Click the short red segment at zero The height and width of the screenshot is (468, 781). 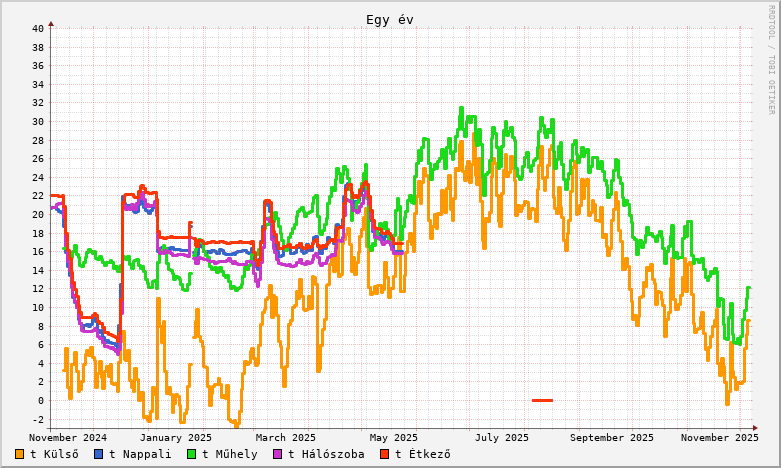click(x=542, y=400)
